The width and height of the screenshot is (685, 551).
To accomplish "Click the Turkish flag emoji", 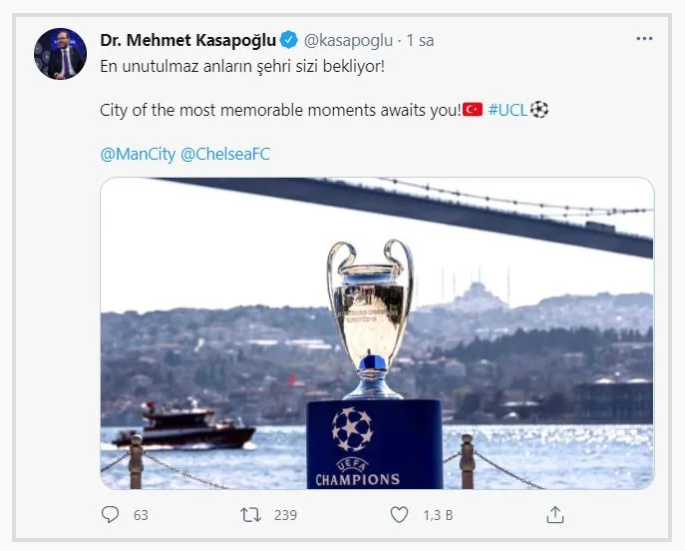I will tap(472, 109).
